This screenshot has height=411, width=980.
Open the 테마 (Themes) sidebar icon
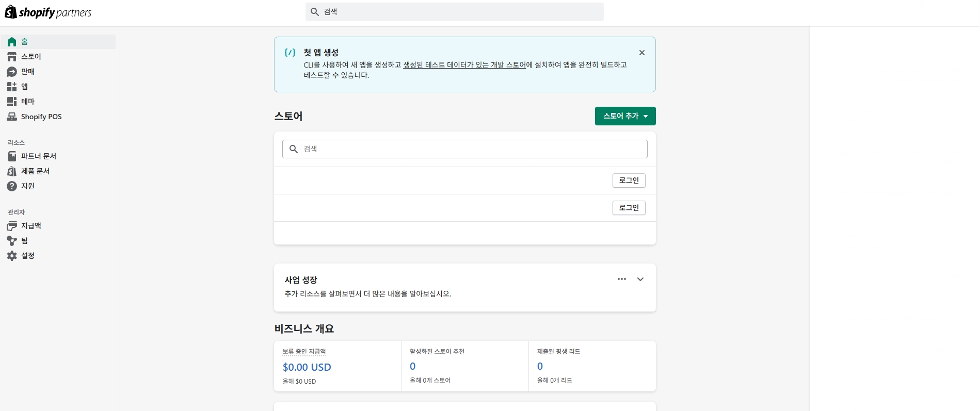pyautogui.click(x=12, y=102)
